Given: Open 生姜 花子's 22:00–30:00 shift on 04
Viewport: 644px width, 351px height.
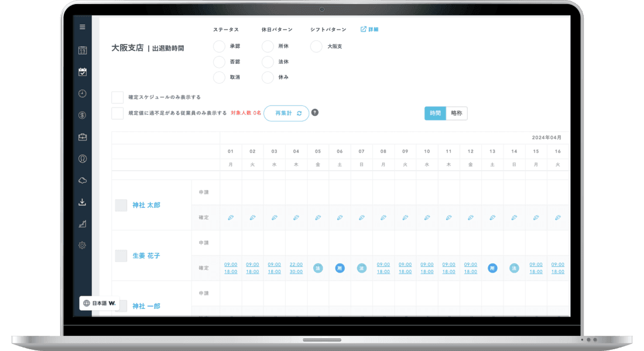Looking at the screenshot, I should click(x=296, y=268).
